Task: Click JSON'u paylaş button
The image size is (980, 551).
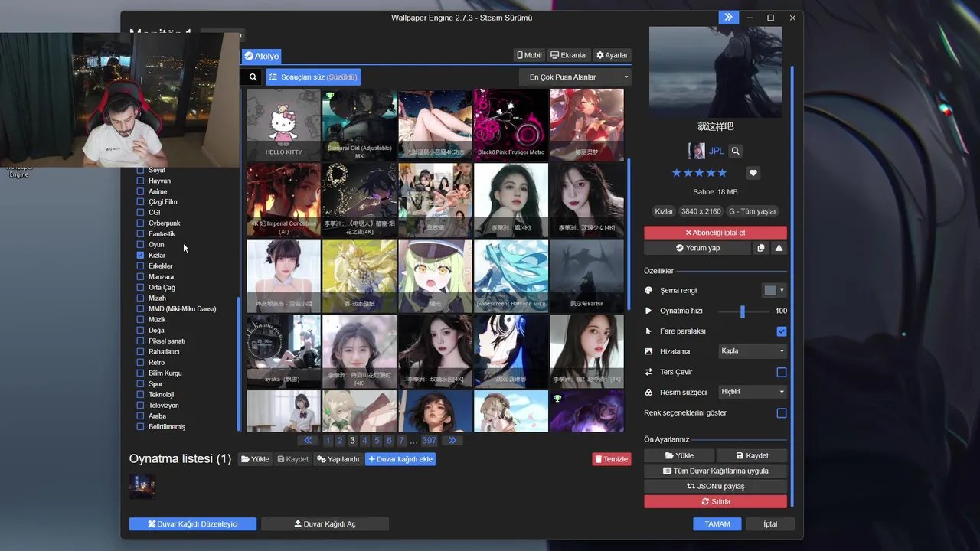Action: click(x=715, y=486)
